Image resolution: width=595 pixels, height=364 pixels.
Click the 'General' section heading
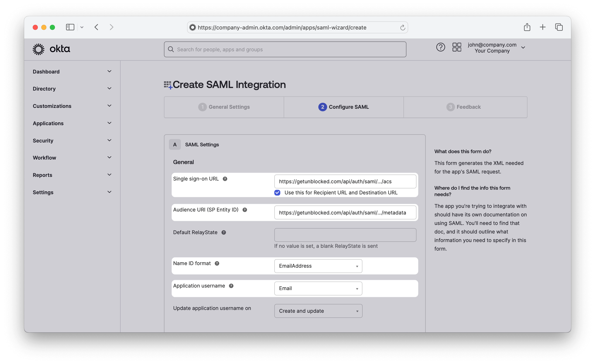pos(183,162)
